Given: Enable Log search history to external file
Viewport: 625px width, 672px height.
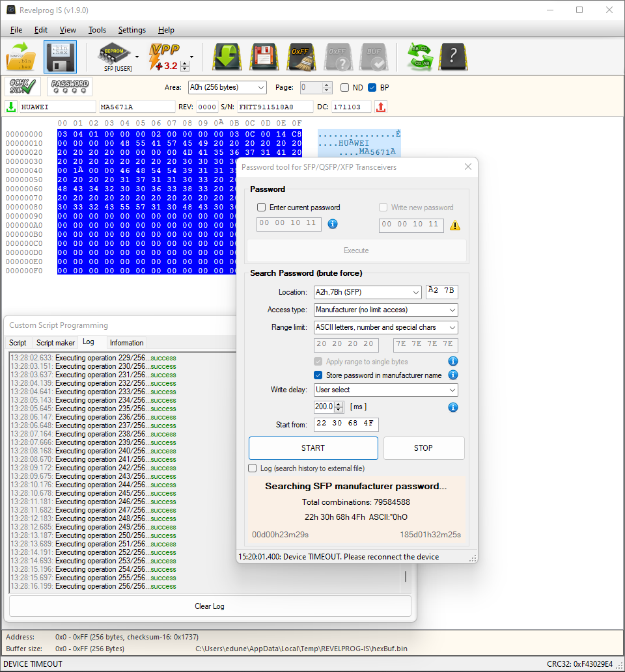Looking at the screenshot, I should click(252, 468).
